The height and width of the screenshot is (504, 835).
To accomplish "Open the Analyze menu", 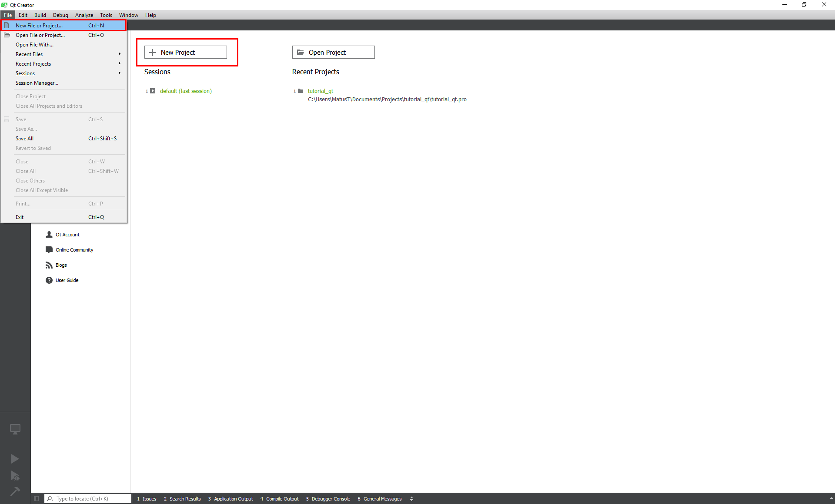I will point(84,15).
